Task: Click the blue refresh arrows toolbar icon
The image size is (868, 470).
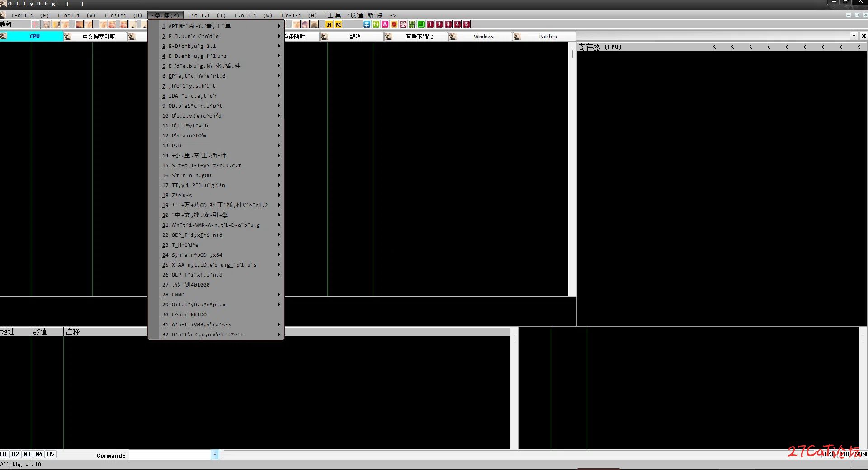Action: (367, 24)
